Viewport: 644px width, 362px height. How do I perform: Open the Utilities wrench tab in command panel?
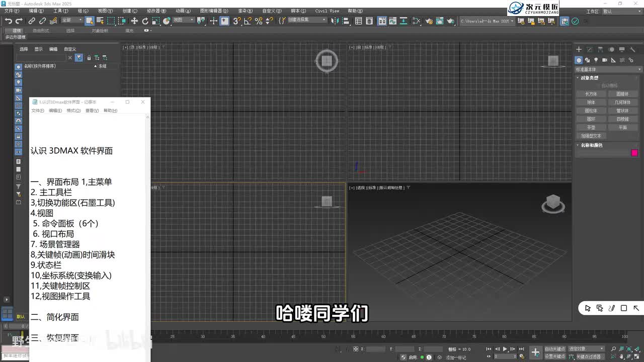point(633,49)
